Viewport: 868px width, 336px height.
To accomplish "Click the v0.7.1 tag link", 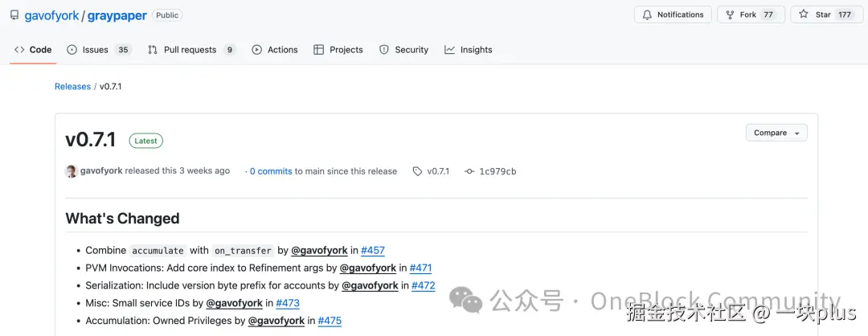I will (432, 171).
